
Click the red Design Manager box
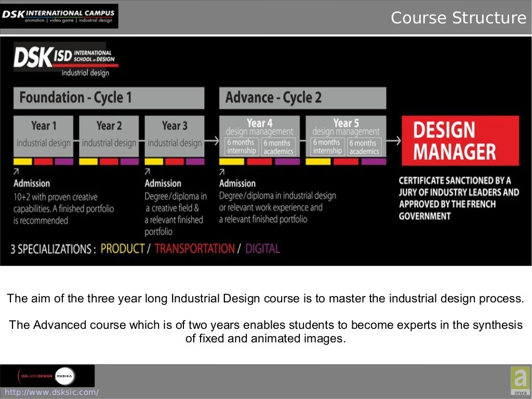[x=460, y=140]
